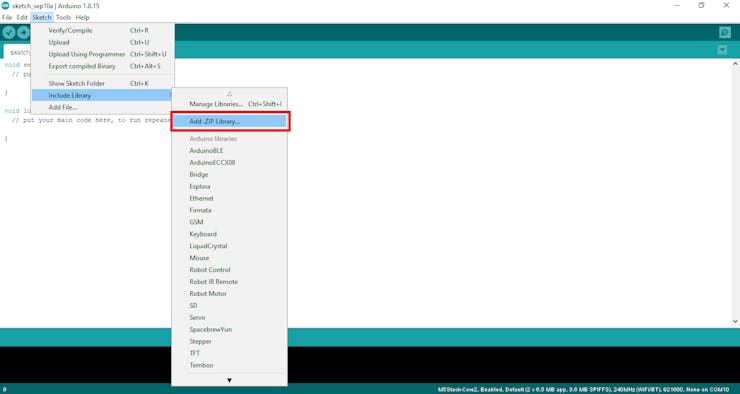Click the Arduino app icon in title bar
The image size is (740, 394).
point(5,6)
